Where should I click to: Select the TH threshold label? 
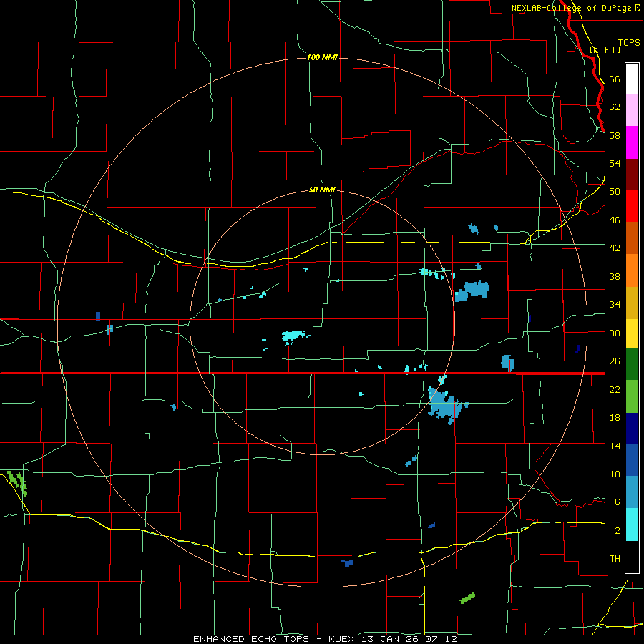pyautogui.click(x=615, y=559)
